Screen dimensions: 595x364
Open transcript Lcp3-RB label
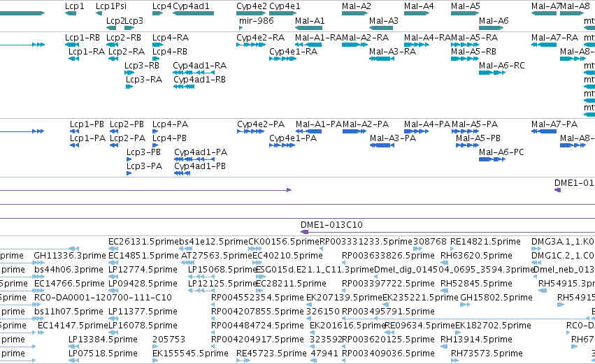pyautogui.click(x=142, y=66)
